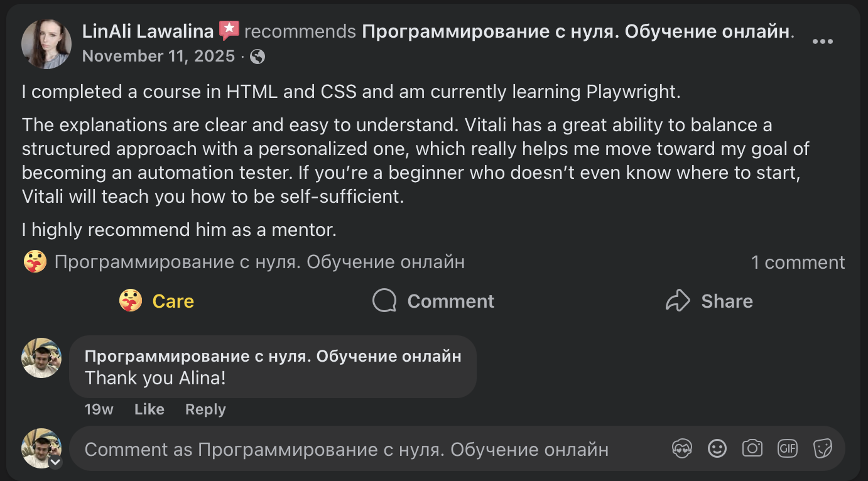Click the globe public audience icon
The height and width of the screenshot is (481, 868).
(258, 57)
